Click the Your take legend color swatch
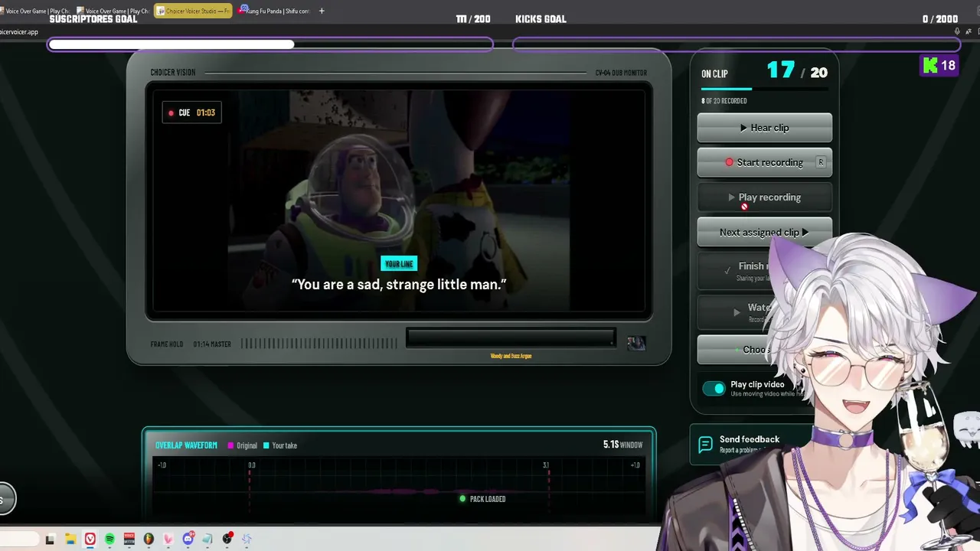Screen dimensions: 980x551 [x=266, y=445]
